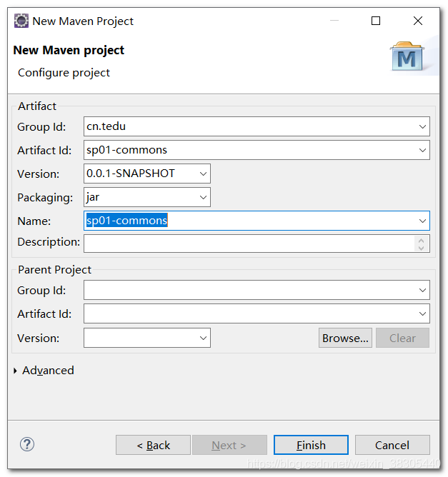Click the Finish button

click(311, 445)
